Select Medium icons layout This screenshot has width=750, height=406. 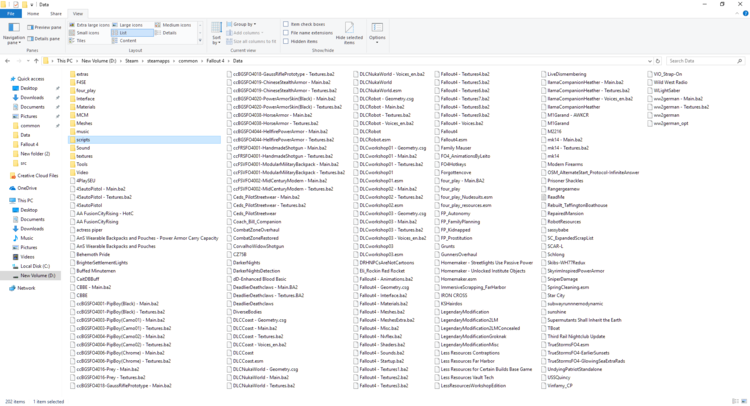tap(173, 25)
